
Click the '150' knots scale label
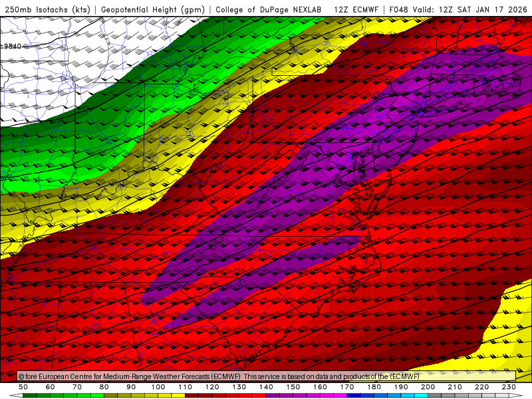pos(293,387)
